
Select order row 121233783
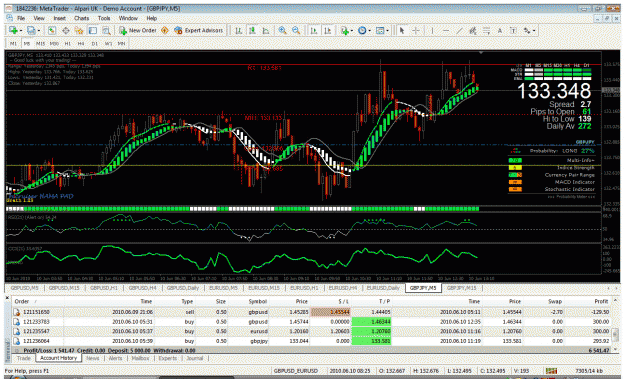311,322
